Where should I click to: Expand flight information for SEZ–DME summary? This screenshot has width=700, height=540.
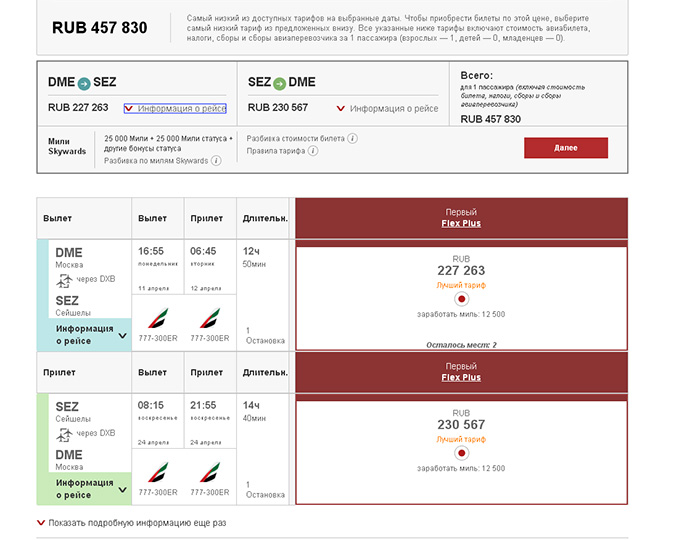(x=388, y=108)
